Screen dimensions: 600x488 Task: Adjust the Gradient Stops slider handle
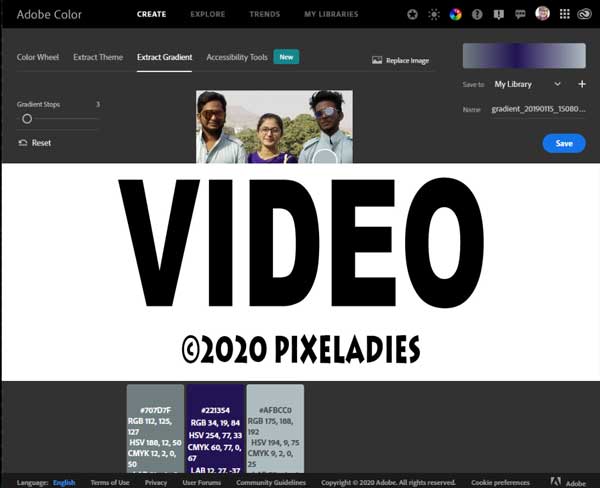tap(27, 119)
